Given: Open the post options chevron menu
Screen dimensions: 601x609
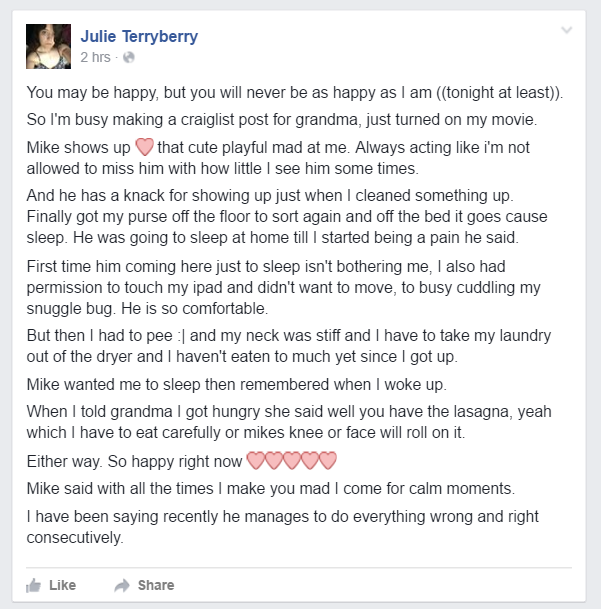Looking at the screenshot, I should click(x=567, y=30).
